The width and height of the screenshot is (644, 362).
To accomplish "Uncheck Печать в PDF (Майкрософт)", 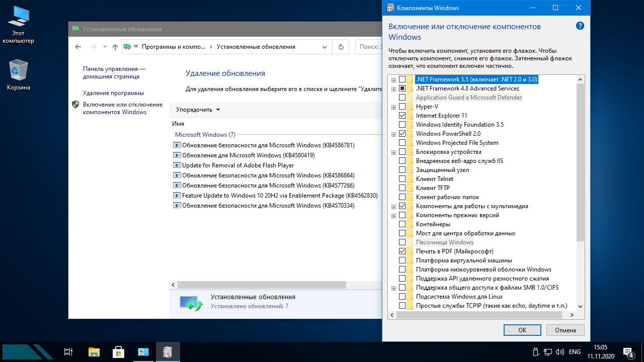I will coord(402,251).
